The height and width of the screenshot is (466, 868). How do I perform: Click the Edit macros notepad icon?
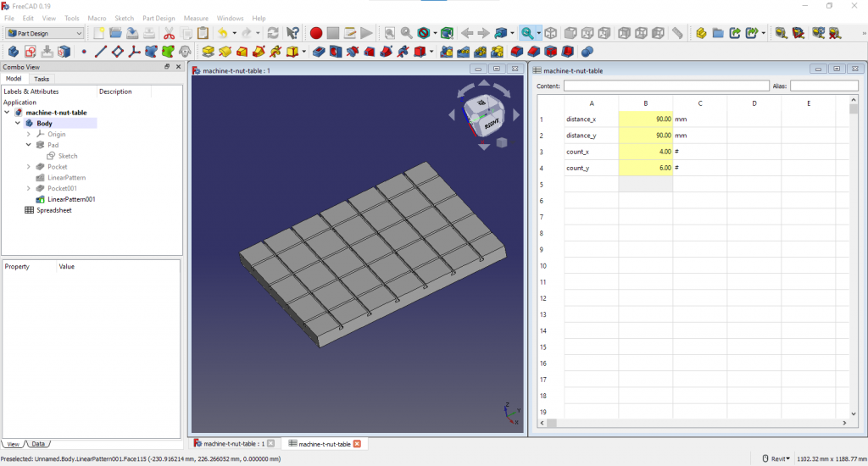click(x=350, y=33)
